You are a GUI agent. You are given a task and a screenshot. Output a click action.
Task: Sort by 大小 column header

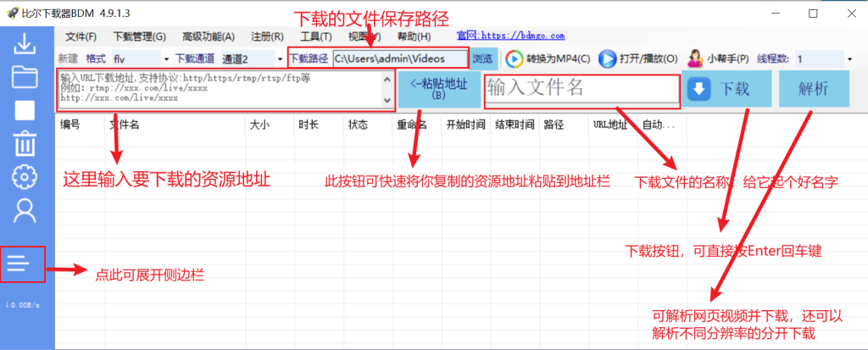[270, 125]
